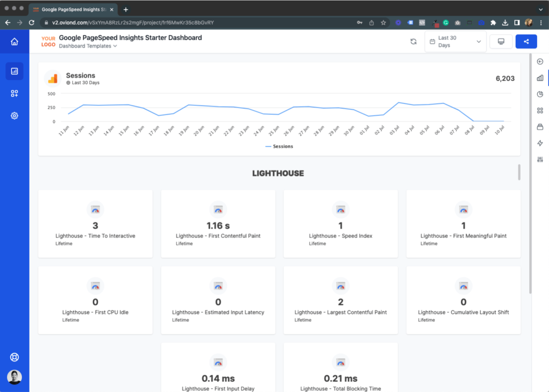The height and width of the screenshot is (392, 549).
Task: Select the First Contentful Paint card icon
Action: (x=218, y=209)
